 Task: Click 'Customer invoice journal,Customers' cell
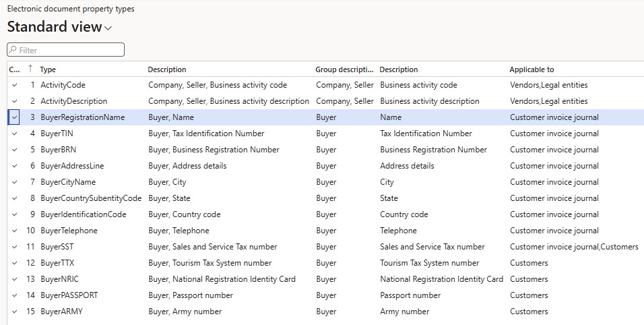click(574, 247)
